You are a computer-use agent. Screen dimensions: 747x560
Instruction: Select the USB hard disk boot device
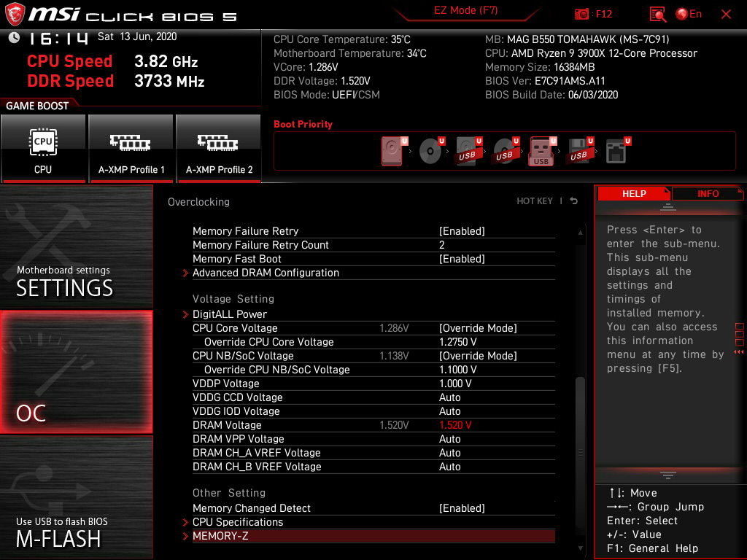pyautogui.click(x=469, y=151)
